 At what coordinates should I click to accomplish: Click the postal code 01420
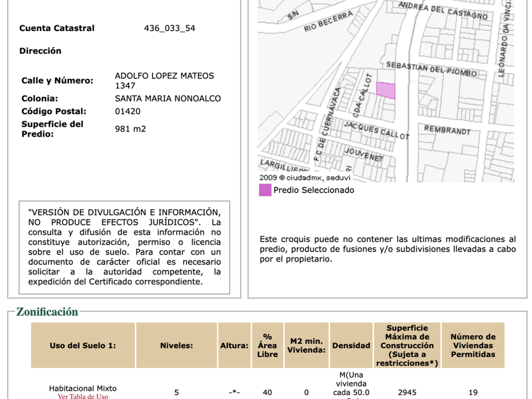coord(127,111)
